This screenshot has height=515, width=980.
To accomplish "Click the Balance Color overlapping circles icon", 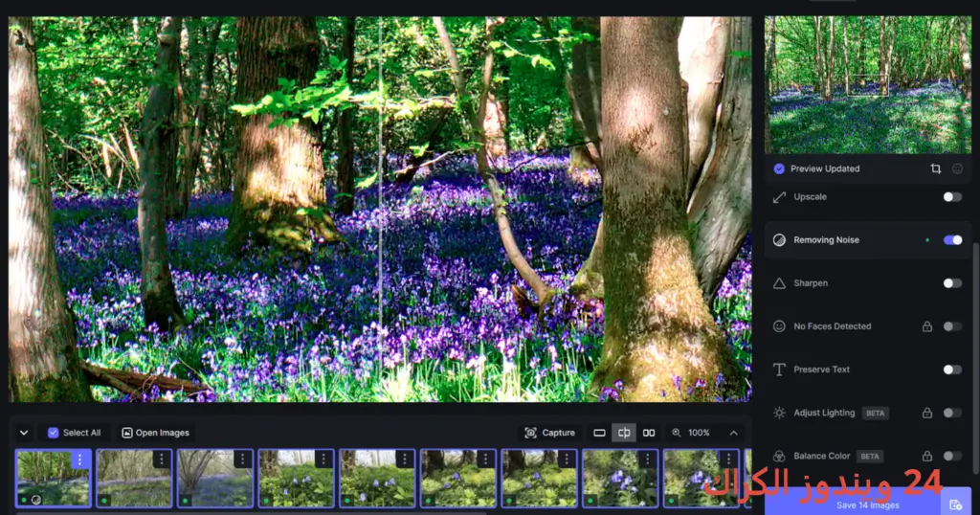I will 779,457.
